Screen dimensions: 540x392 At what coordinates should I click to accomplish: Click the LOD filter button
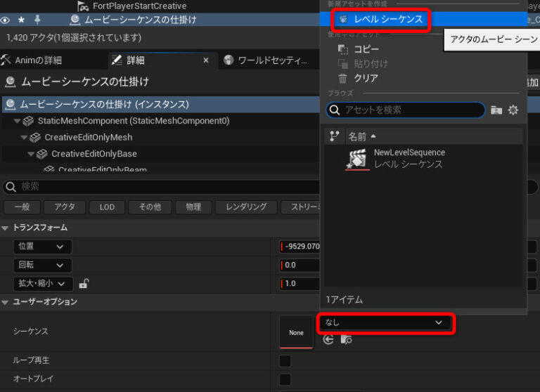point(107,207)
